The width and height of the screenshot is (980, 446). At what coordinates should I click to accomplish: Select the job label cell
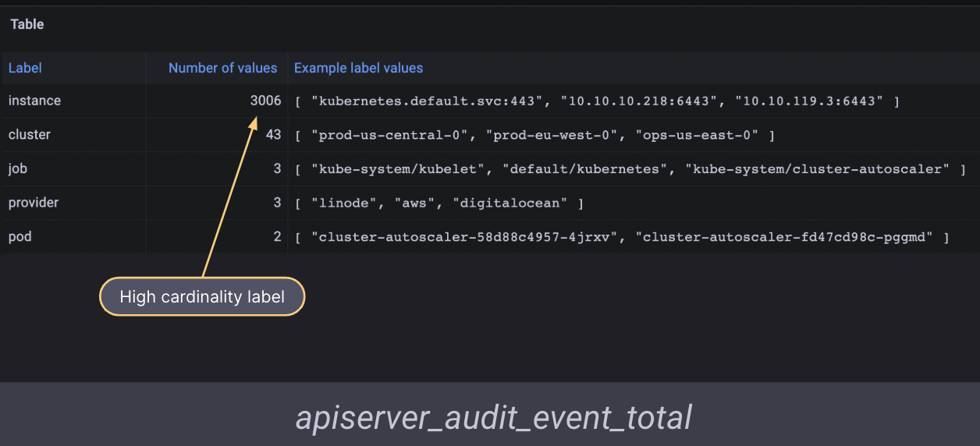tap(18, 168)
